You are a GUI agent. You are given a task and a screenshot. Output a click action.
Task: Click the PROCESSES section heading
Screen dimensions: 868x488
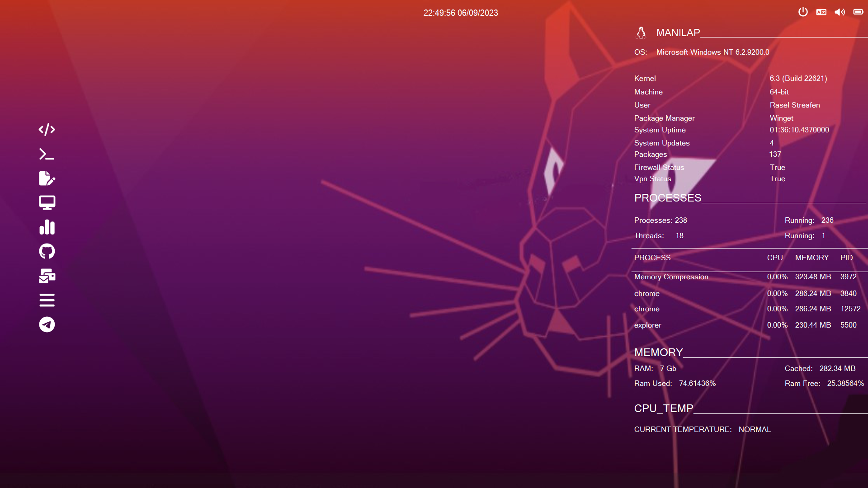point(668,198)
